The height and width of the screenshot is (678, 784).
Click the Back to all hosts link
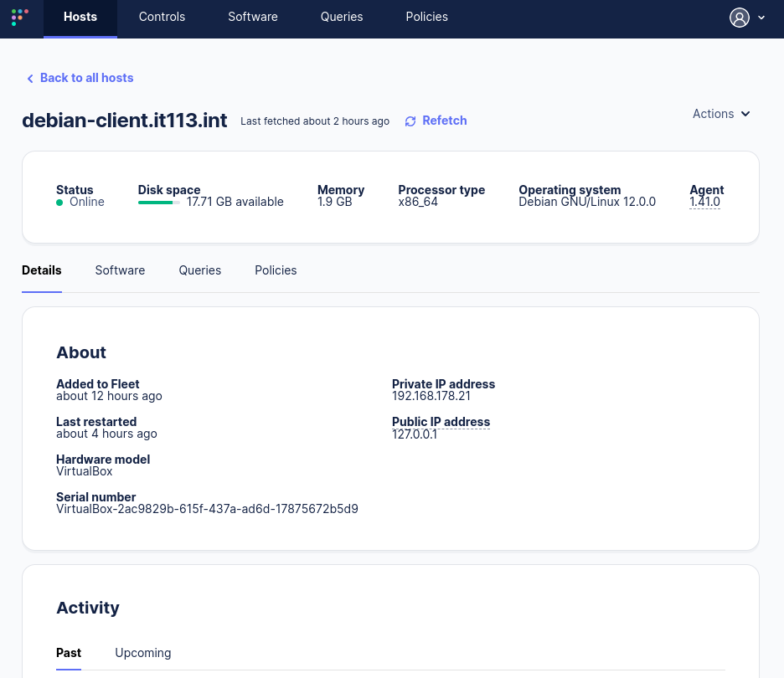[x=86, y=78]
